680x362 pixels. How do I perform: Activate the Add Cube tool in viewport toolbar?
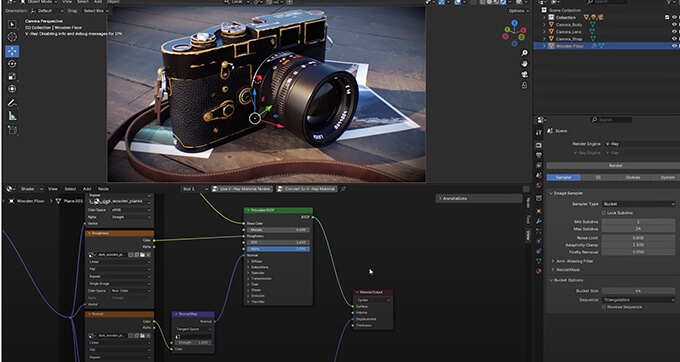pyautogui.click(x=12, y=130)
